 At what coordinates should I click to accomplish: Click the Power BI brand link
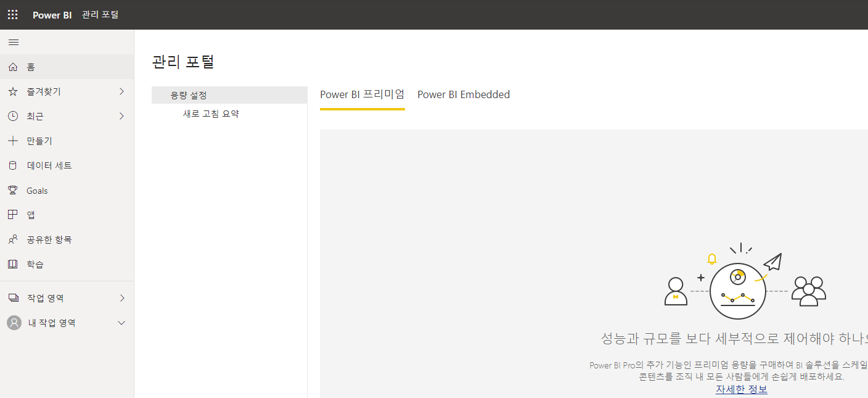click(x=52, y=15)
